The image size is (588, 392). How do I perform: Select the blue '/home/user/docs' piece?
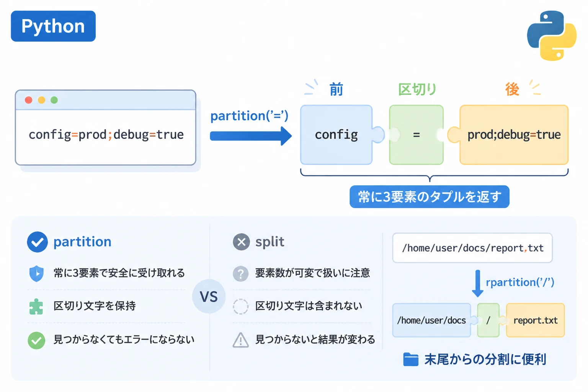[432, 320]
